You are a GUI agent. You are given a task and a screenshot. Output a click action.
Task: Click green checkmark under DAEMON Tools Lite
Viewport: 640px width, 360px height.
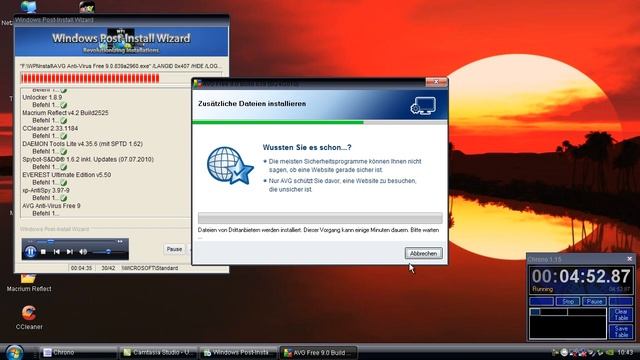[64, 151]
